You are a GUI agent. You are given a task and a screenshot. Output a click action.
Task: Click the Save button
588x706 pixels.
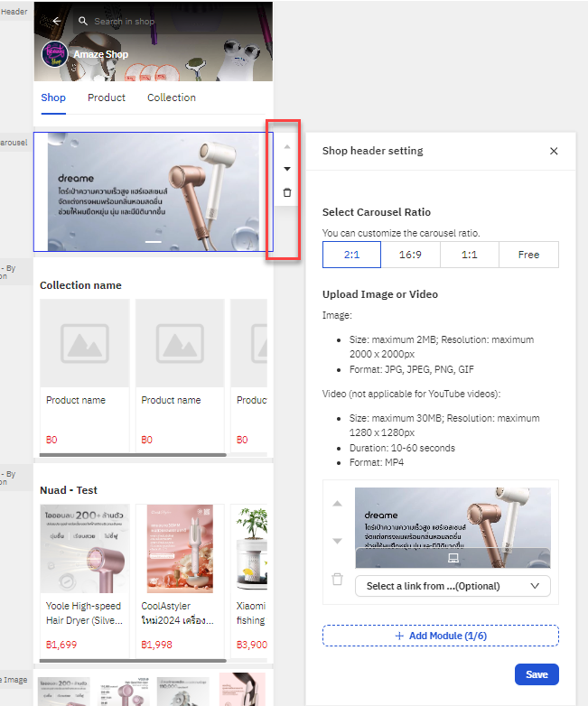pyautogui.click(x=537, y=674)
